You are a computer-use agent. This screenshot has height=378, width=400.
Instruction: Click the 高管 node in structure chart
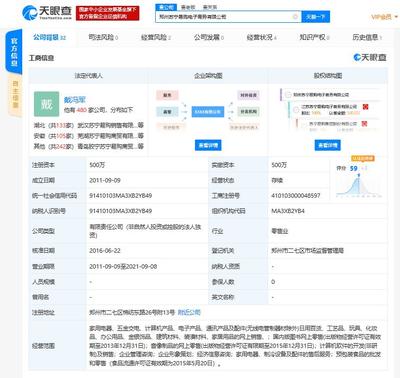tap(167, 111)
